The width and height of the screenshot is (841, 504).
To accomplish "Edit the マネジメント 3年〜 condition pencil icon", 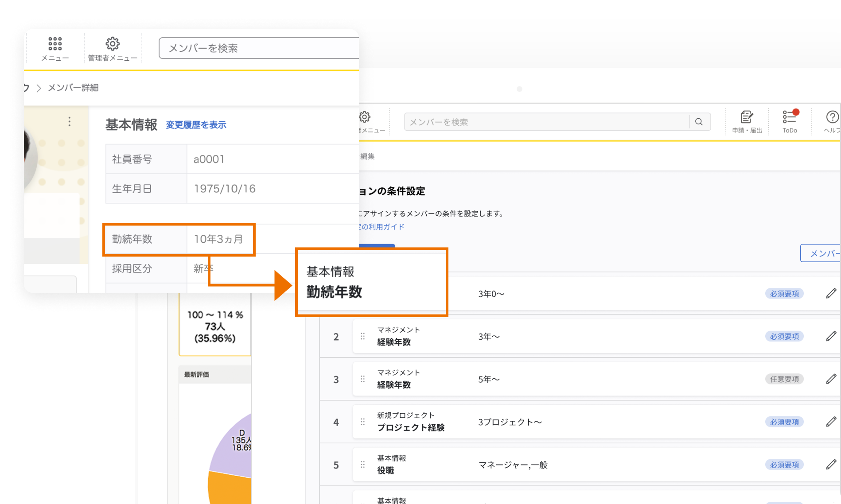I will 831,336.
